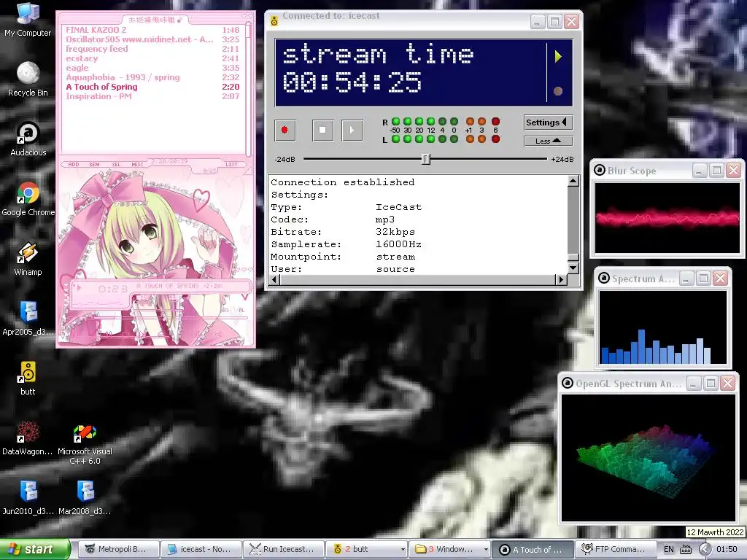Select the Mar2008_d3 archive icon

click(x=85, y=498)
